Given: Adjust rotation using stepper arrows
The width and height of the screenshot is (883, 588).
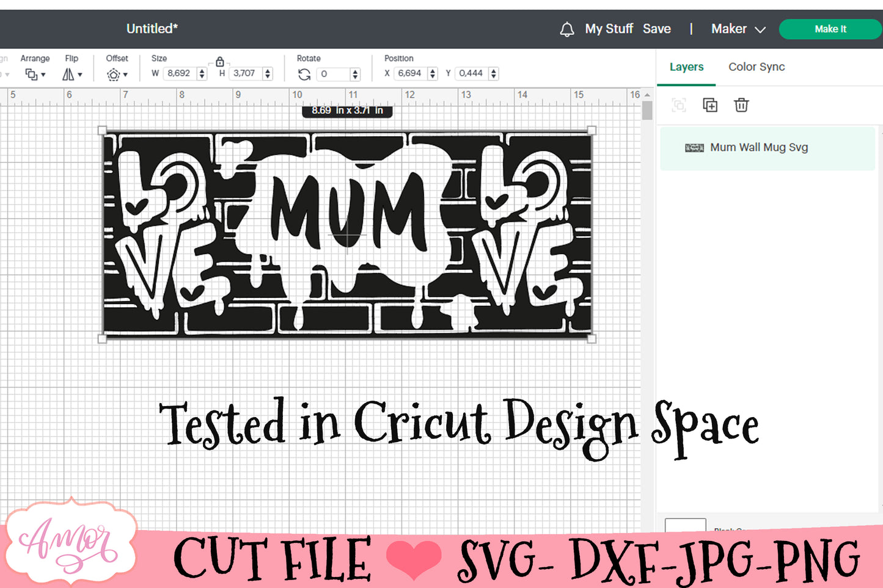Looking at the screenshot, I should pos(355,74).
